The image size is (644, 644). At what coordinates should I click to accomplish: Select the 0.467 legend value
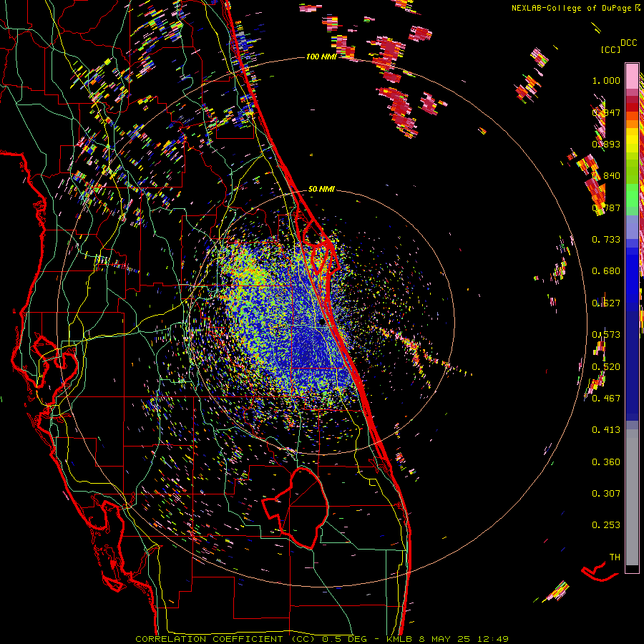[606, 399]
